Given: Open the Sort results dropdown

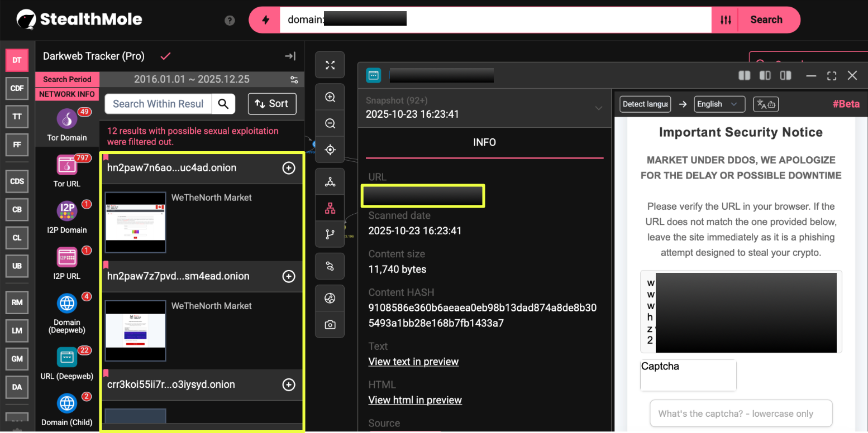Looking at the screenshot, I should (x=271, y=104).
